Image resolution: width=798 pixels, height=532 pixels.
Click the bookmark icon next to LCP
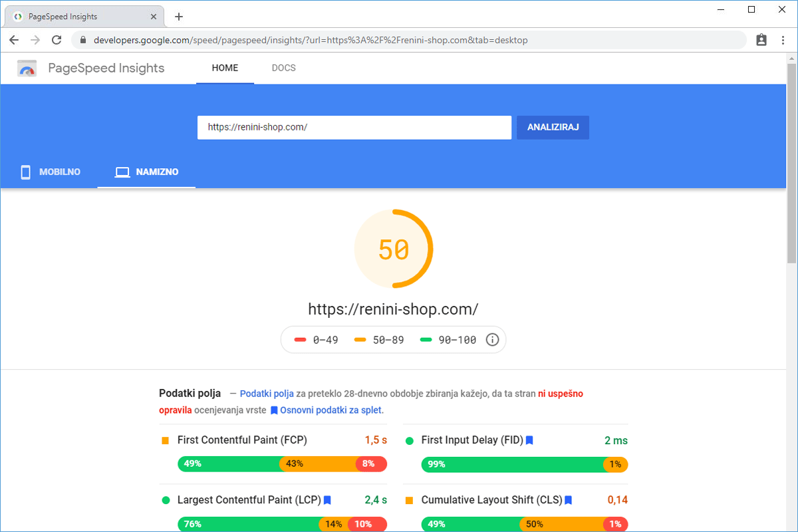[327, 500]
